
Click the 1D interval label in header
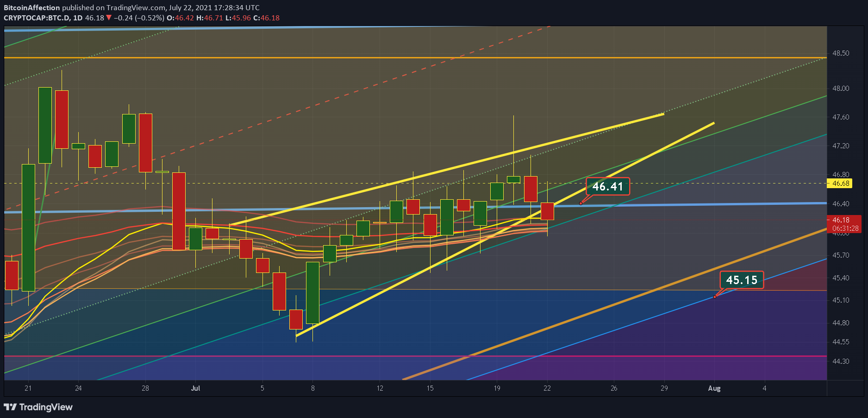coord(78,18)
